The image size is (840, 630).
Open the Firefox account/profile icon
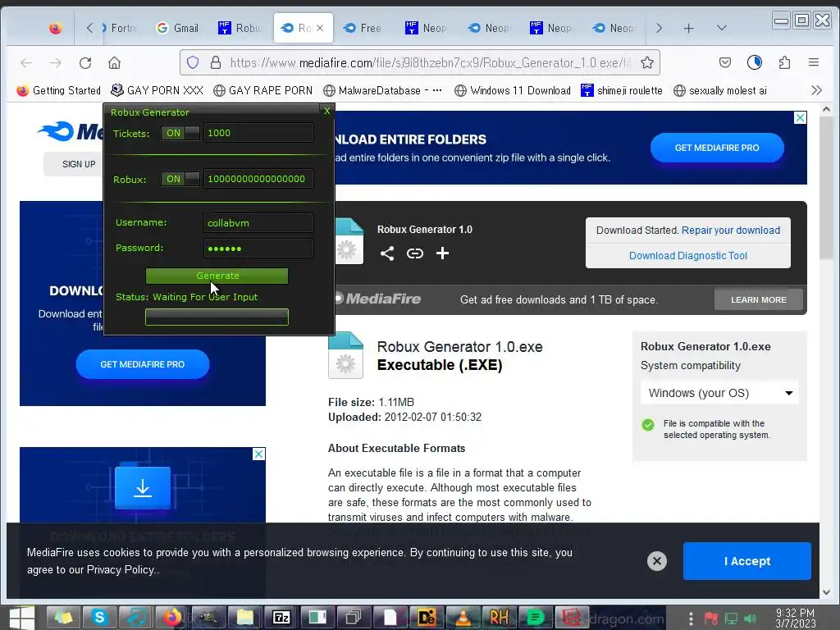pyautogui.click(x=755, y=62)
